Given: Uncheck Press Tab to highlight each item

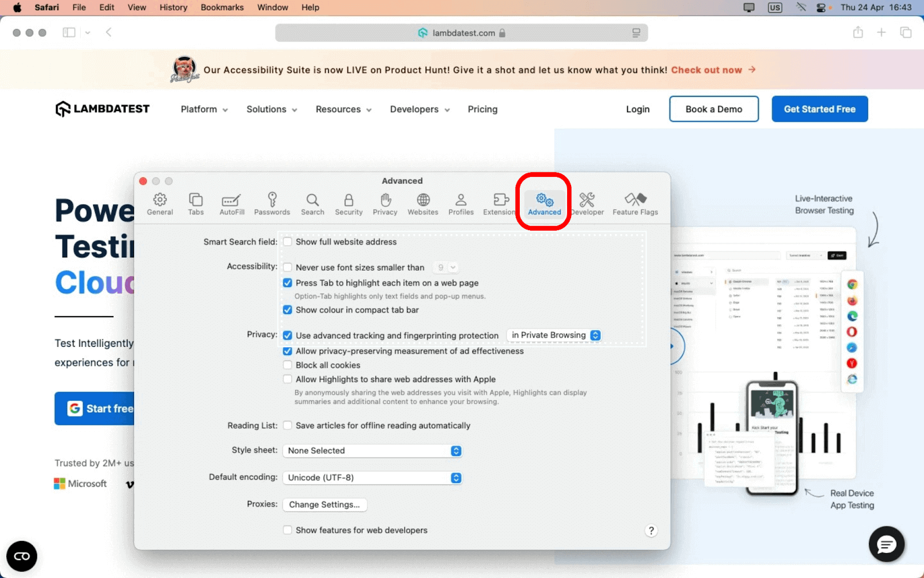Looking at the screenshot, I should pyautogui.click(x=288, y=283).
